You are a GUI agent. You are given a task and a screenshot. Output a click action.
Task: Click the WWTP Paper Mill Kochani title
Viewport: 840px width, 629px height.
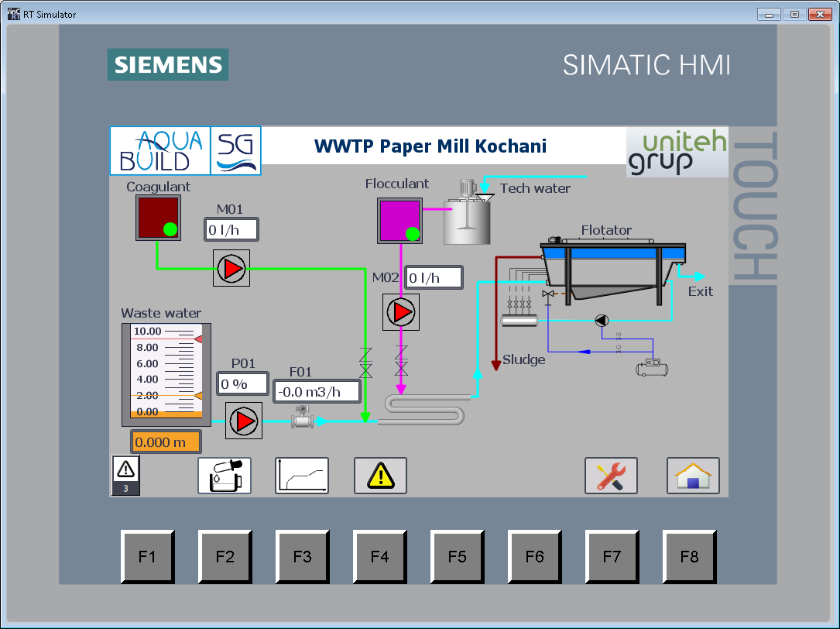coord(430,146)
